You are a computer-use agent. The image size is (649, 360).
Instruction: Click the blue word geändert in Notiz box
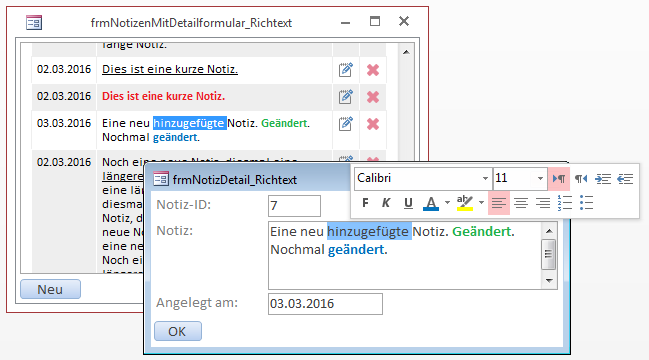pos(356,250)
